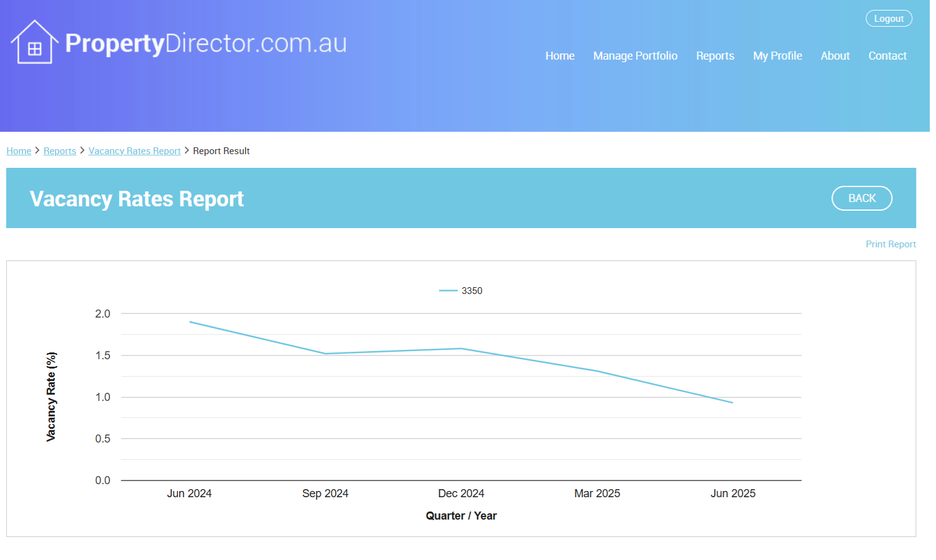Click the Home breadcrumb link
936x560 pixels.
pos(19,151)
